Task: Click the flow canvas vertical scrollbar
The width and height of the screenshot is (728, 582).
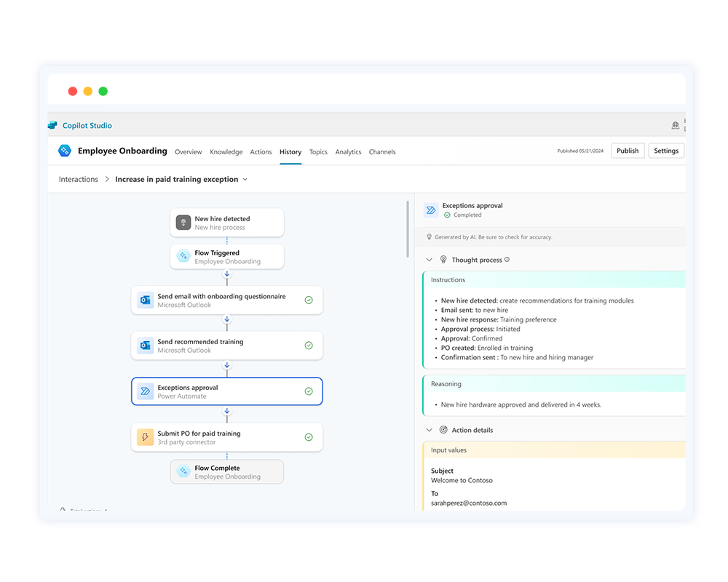Action: [408, 229]
